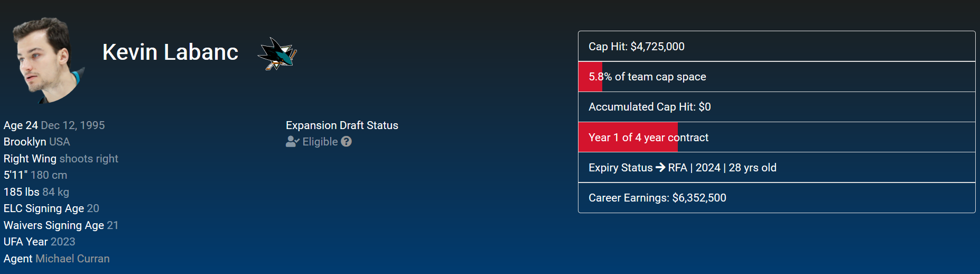The width and height of the screenshot is (980, 274).
Task: Click Kevin Labanc's headshot photo
Action: [46, 59]
